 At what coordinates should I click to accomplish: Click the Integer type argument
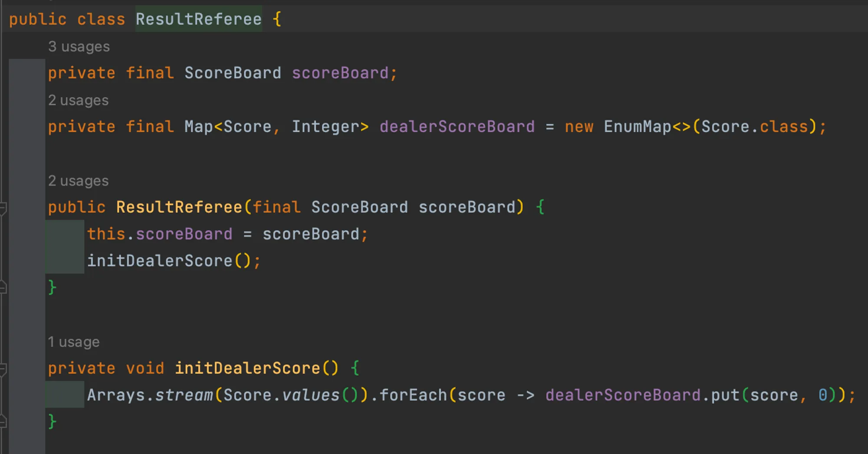(x=325, y=127)
